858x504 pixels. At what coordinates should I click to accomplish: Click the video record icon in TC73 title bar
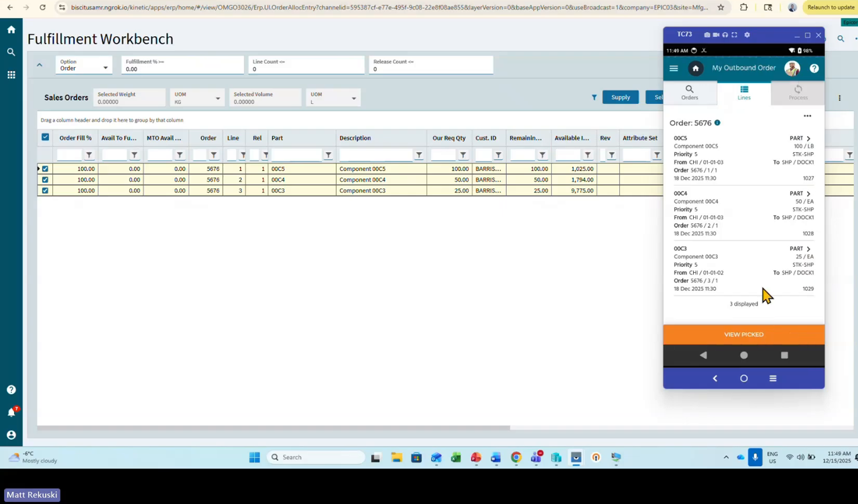pyautogui.click(x=716, y=35)
